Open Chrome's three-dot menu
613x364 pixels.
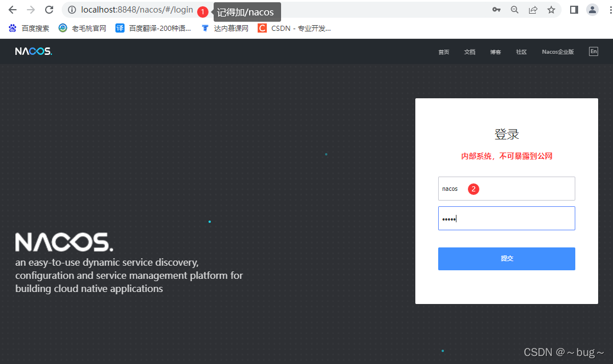pyautogui.click(x=607, y=9)
